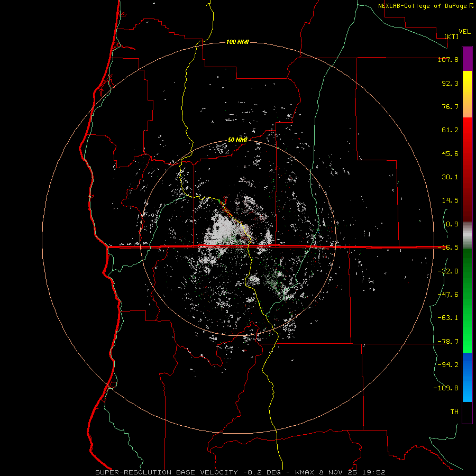This screenshot has width=476, height=476.
Task: Click the -16.5 velocity scale value
Action: click(448, 248)
